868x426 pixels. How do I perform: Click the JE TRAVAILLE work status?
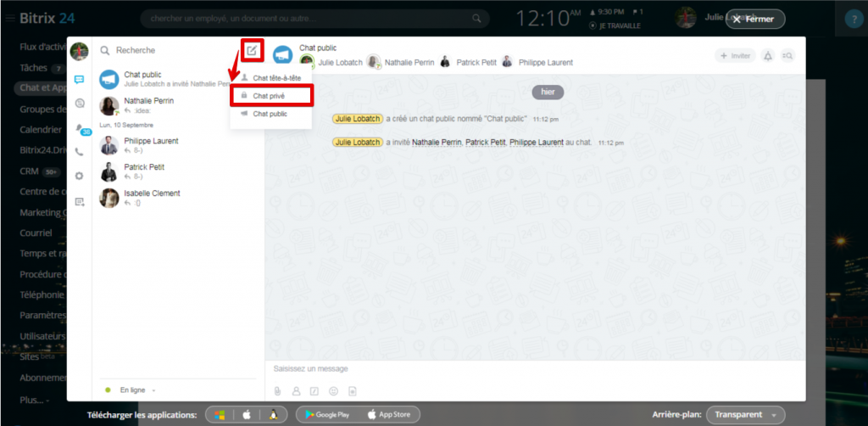pyautogui.click(x=615, y=25)
